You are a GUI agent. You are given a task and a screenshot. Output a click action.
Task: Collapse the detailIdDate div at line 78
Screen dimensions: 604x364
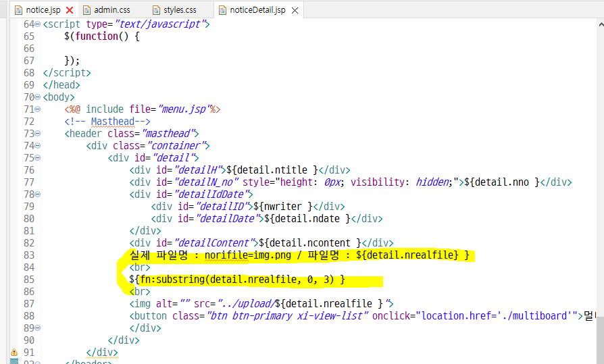tap(38, 194)
